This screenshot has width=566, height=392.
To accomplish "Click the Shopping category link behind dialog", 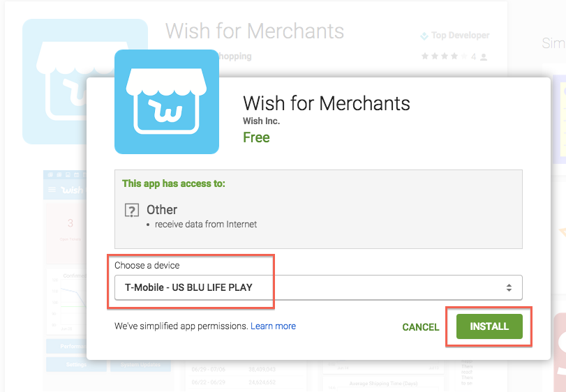I will click(235, 56).
